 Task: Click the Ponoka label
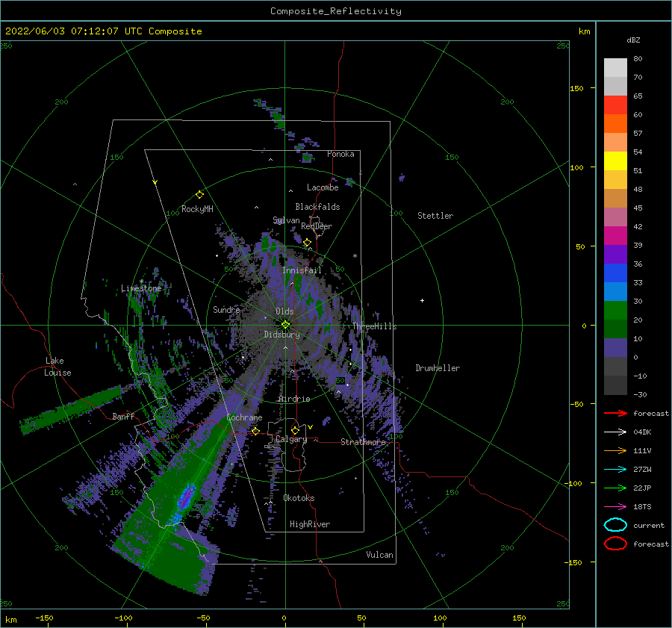click(340, 154)
